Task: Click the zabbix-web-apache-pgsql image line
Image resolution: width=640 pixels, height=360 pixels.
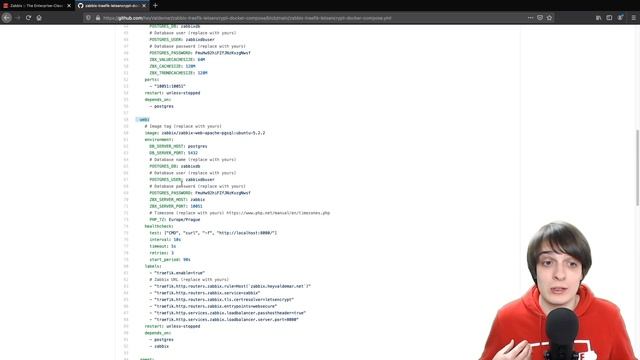Action: point(205,133)
